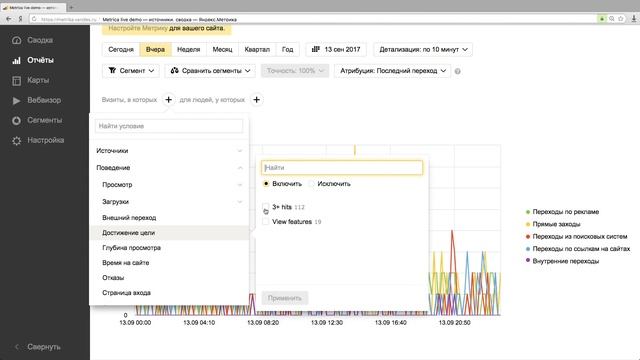Screen dimensions: 640x360
Task: Select Исключить radio button
Action: (311, 184)
